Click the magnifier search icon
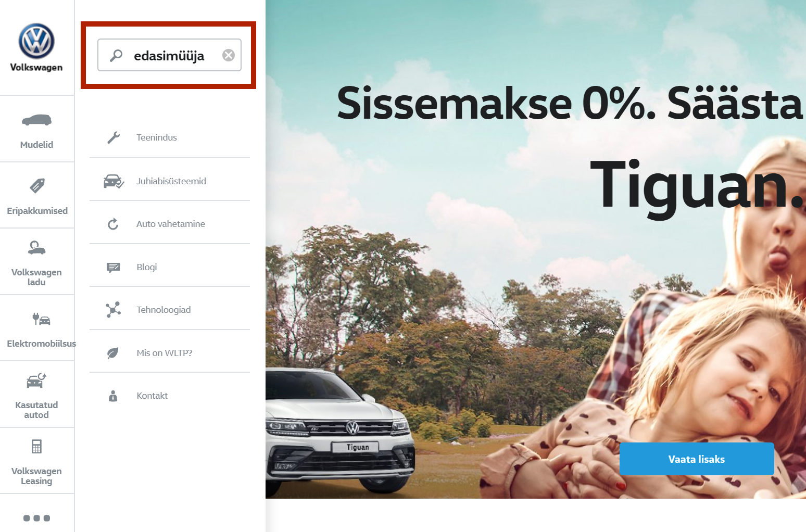Viewport: 806px width, 532px height. coord(116,55)
